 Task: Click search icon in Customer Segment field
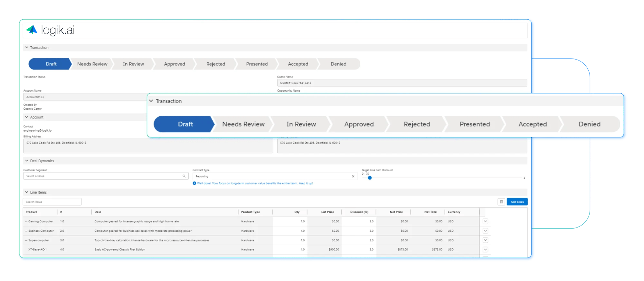[184, 176]
